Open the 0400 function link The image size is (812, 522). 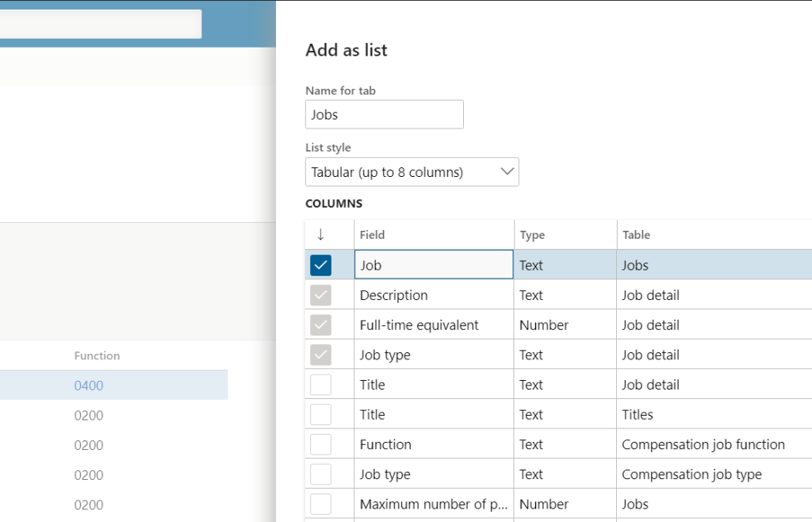point(89,386)
